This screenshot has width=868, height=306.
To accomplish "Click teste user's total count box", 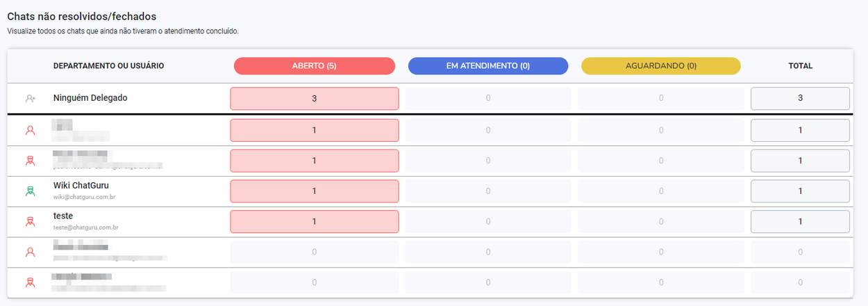I will 800,222.
